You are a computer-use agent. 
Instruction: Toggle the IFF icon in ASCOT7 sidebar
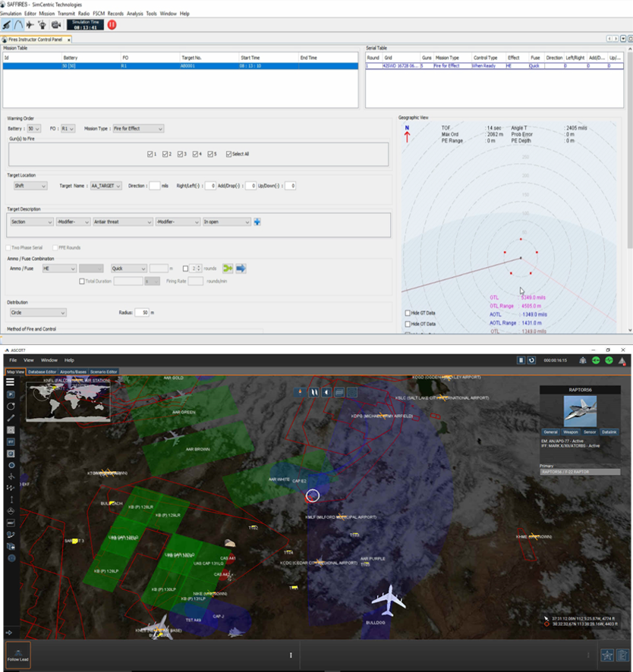11,442
